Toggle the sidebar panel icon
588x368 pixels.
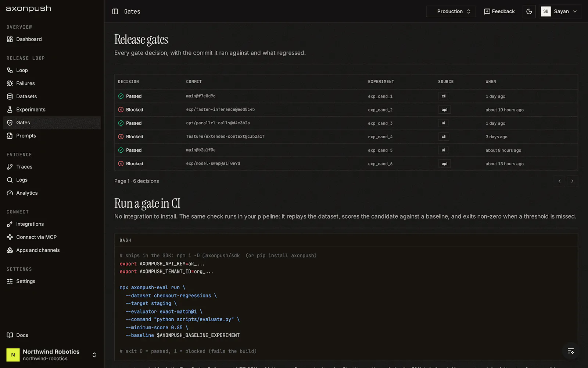point(115,11)
